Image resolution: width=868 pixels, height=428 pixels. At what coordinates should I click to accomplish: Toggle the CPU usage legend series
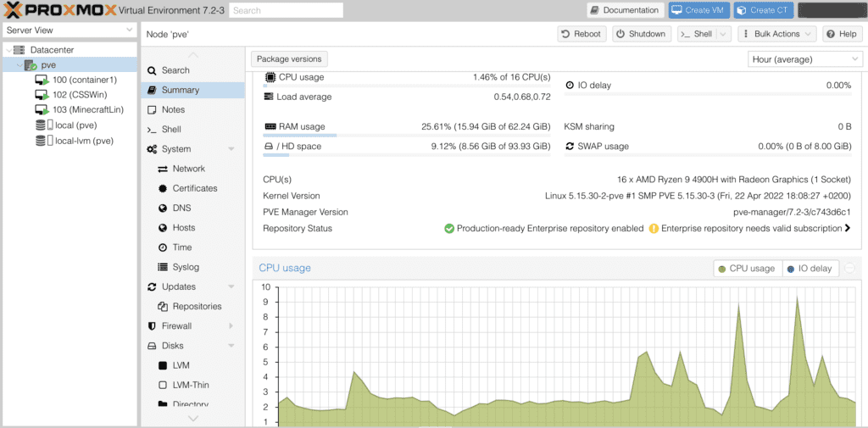[747, 269]
